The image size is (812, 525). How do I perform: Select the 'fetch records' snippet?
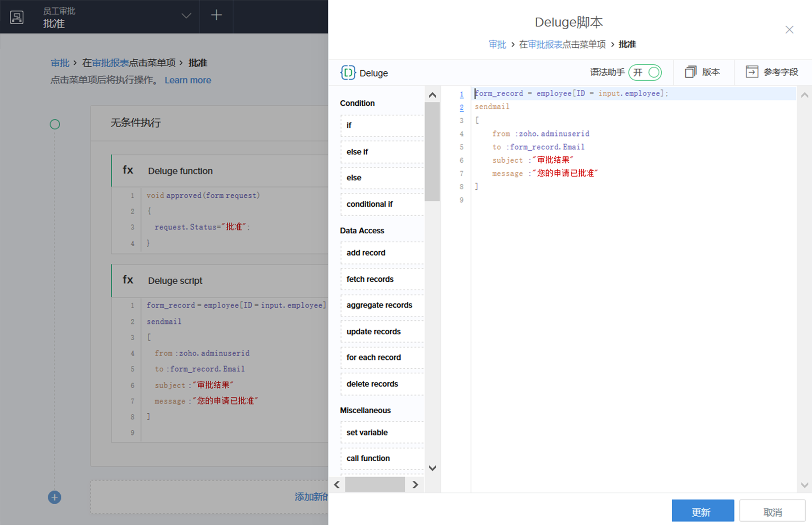[382, 279]
